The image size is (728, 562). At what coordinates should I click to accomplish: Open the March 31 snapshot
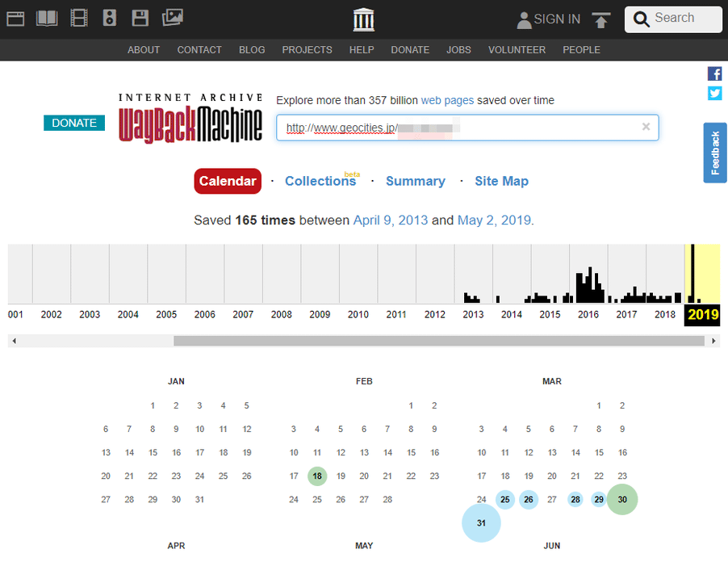[482, 523]
